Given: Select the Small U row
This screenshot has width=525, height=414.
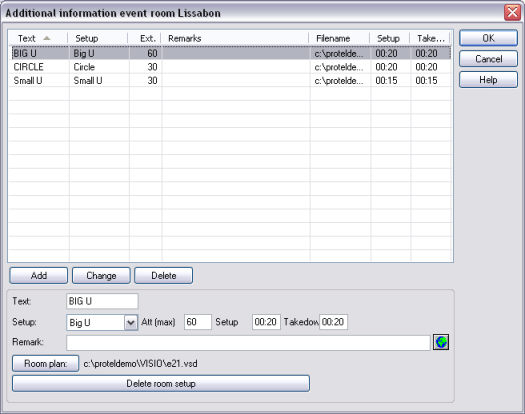Looking at the screenshot, I should point(230,80).
